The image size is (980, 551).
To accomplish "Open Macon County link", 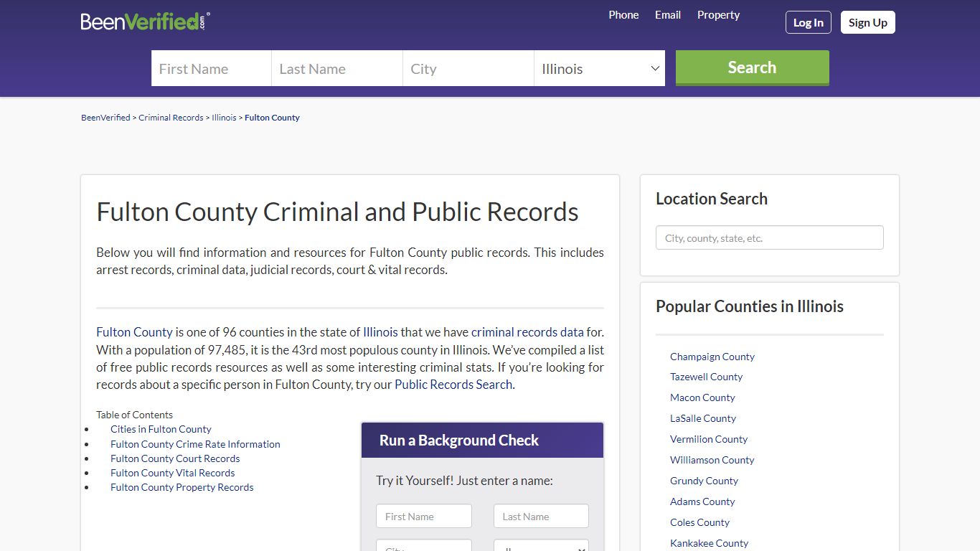I will [x=702, y=397].
